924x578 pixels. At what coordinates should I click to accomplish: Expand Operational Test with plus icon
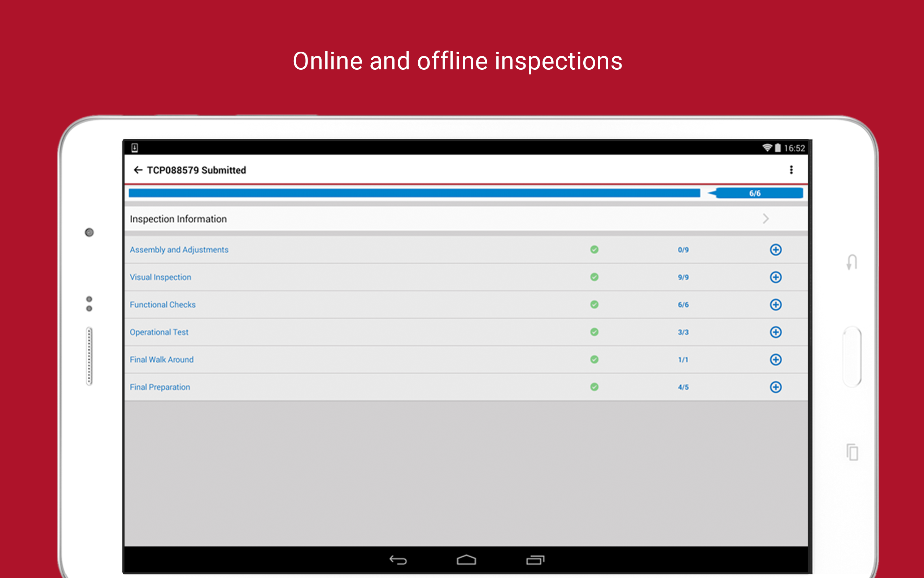[x=775, y=332]
